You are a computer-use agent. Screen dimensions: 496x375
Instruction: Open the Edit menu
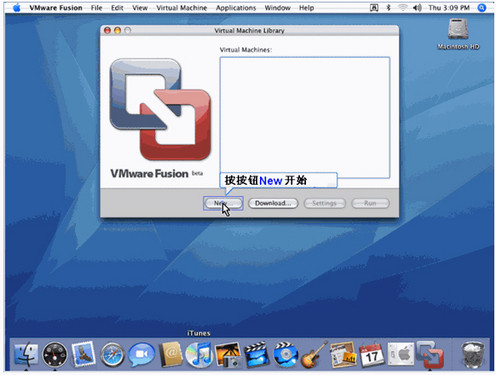(x=117, y=8)
